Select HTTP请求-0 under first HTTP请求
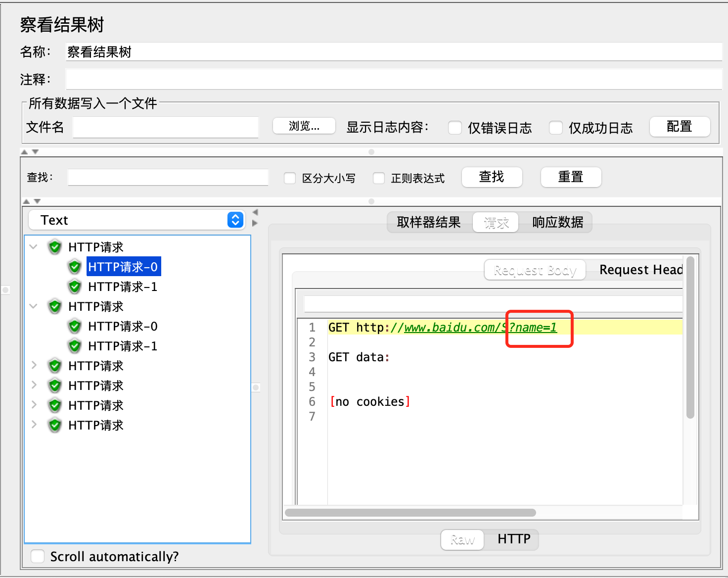This screenshot has width=728, height=578. [123, 267]
